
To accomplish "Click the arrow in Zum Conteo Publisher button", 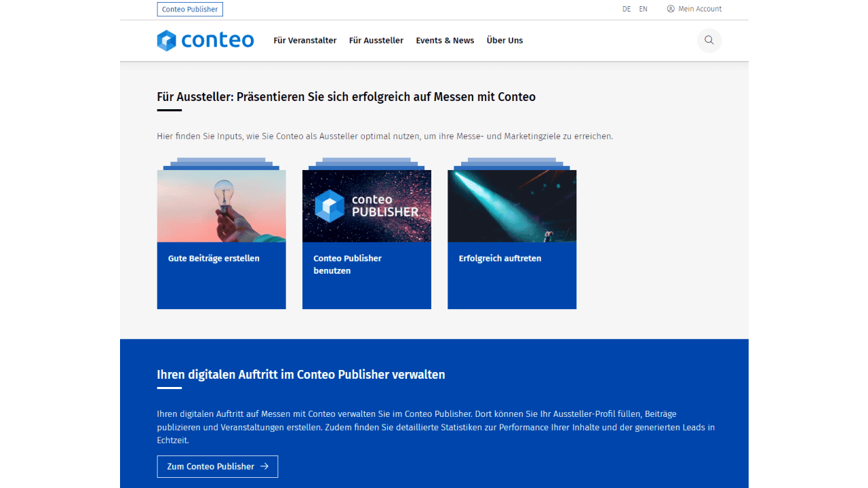I will 264,466.
